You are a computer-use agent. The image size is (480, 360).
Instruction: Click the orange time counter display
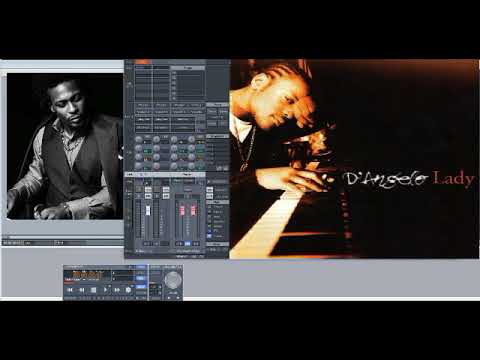pos(87,275)
